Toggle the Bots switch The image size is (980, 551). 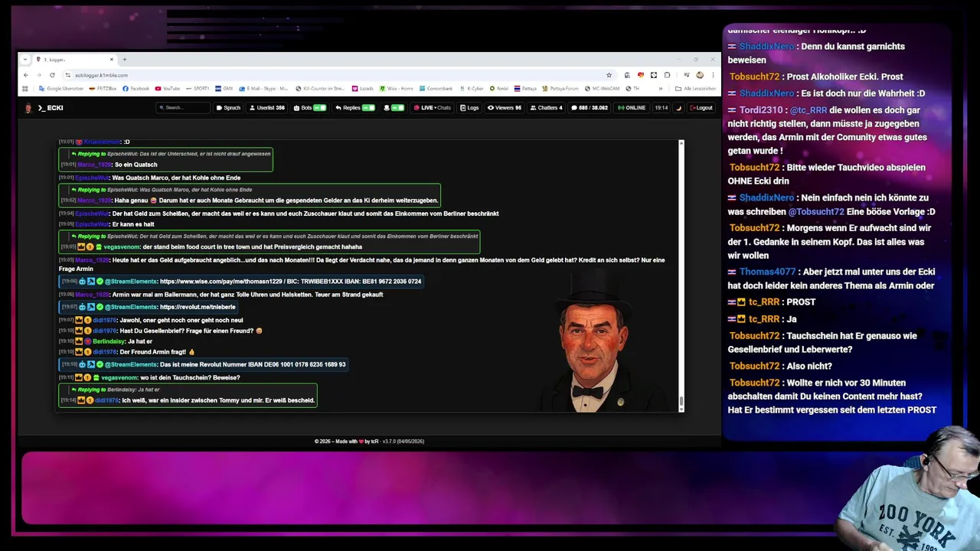coord(319,108)
